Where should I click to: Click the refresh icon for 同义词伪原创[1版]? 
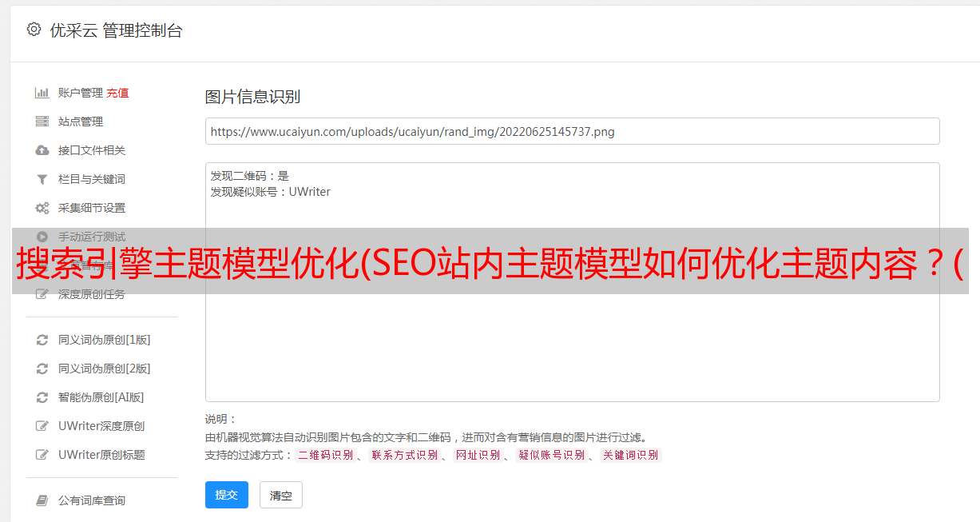click(x=42, y=340)
